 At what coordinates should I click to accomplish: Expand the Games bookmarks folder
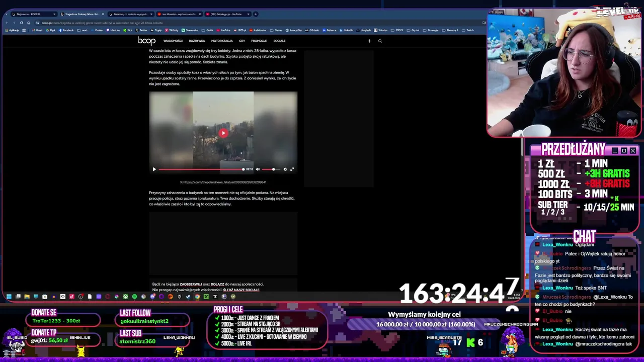pyautogui.click(x=276, y=30)
